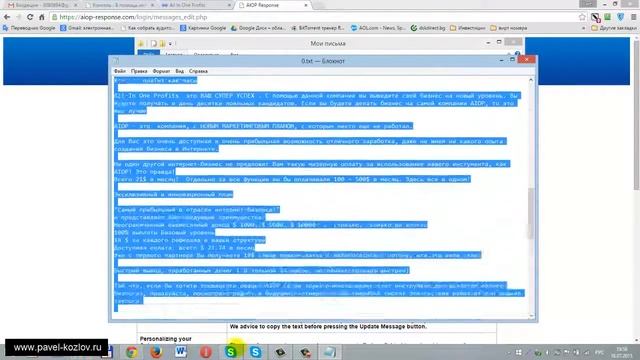The width and height of the screenshot is (640, 360).
Task: Open Файл ribbon tab in Мои письма window
Action: tap(148, 53)
